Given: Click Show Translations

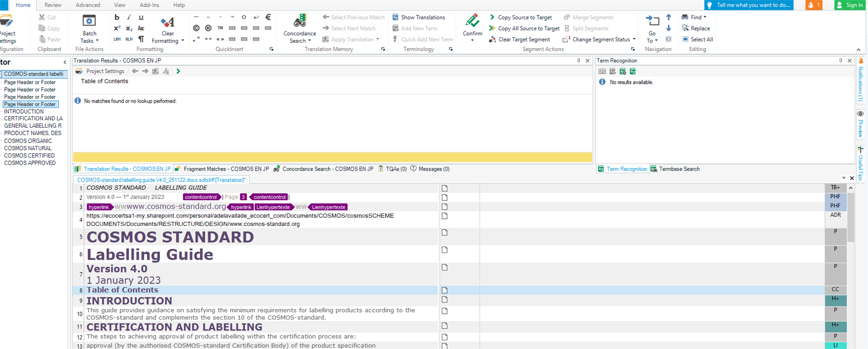Looking at the screenshot, I should coord(419,17).
